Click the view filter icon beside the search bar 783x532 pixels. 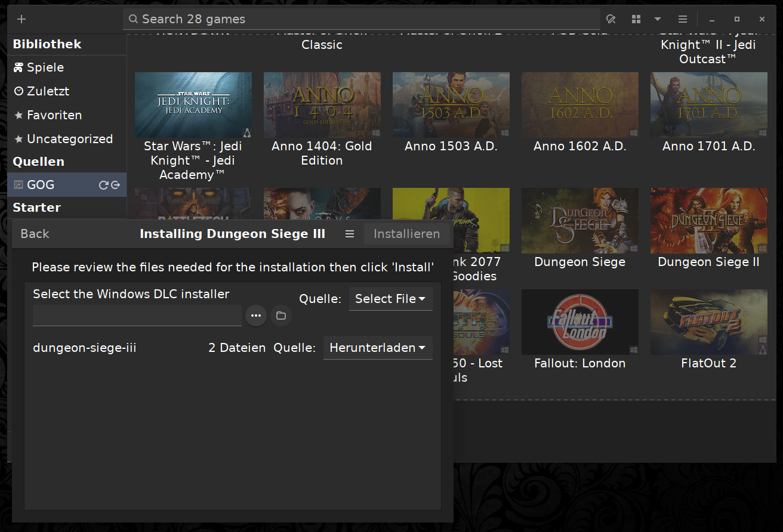tap(611, 19)
